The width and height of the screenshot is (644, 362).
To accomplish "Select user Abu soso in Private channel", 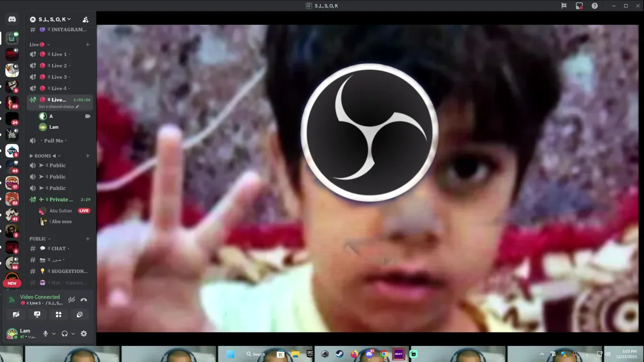I will (x=64, y=222).
